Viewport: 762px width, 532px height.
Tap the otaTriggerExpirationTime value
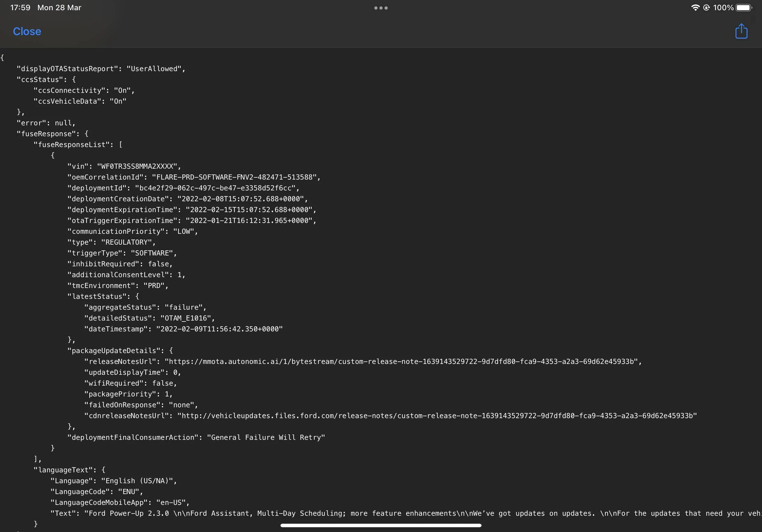(x=249, y=221)
